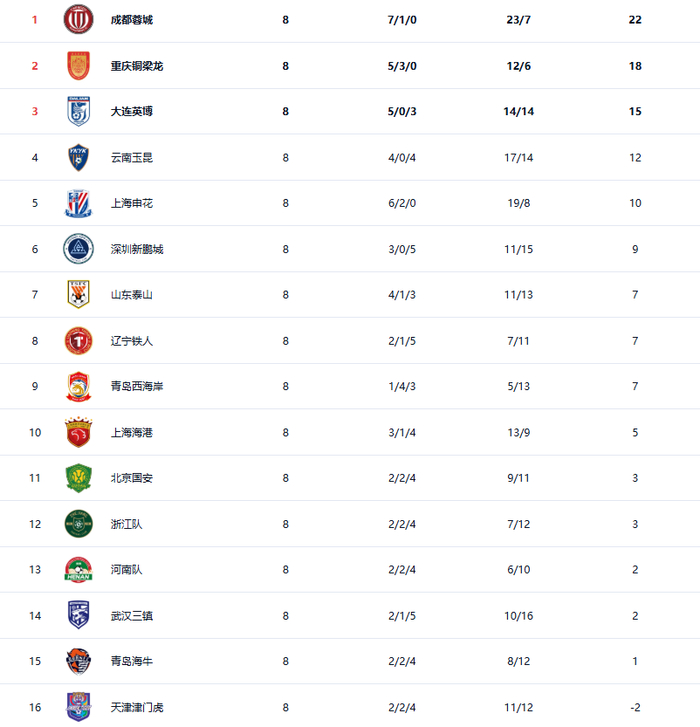Click the 辽宁铁人 red circular logo
Viewport: 700px width, 727px height.
(x=78, y=341)
